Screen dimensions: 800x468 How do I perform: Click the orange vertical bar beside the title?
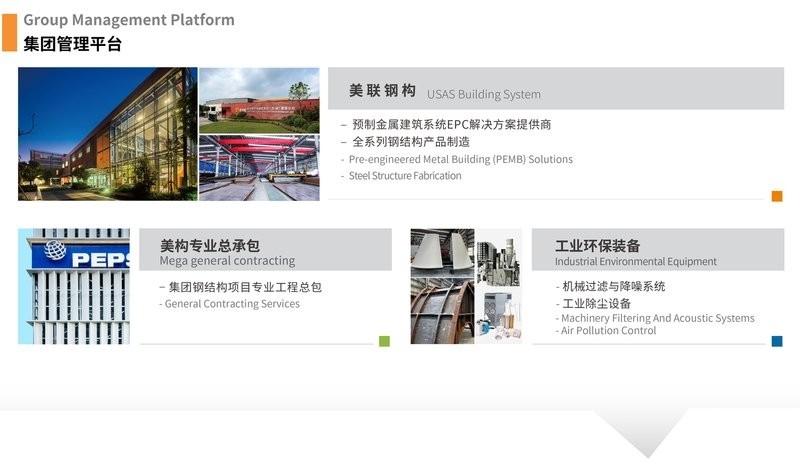click(10, 32)
